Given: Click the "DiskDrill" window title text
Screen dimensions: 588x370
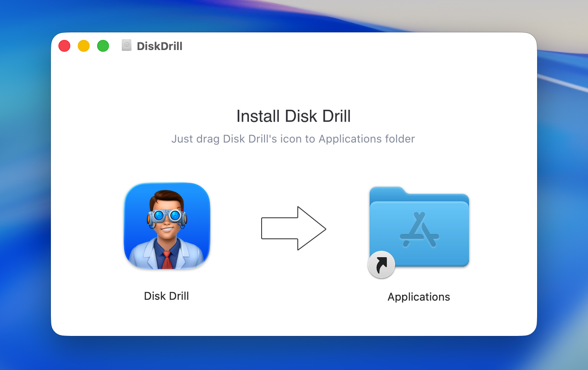Looking at the screenshot, I should point(160,46).
